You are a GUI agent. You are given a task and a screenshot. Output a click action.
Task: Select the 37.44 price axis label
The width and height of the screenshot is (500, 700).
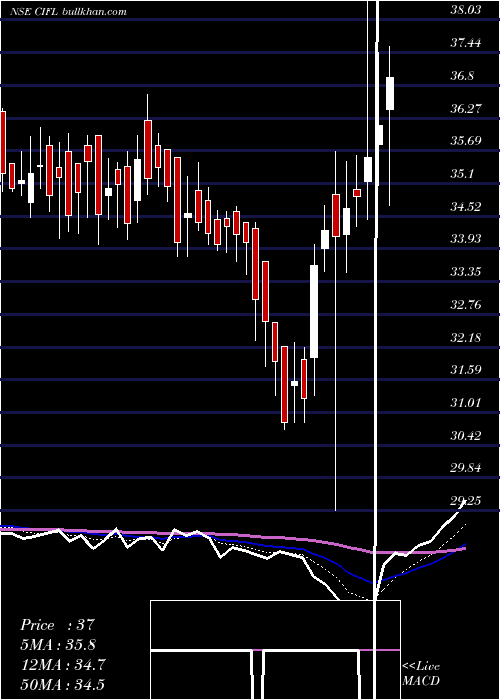pyautogui.click(x=466, y=43)
